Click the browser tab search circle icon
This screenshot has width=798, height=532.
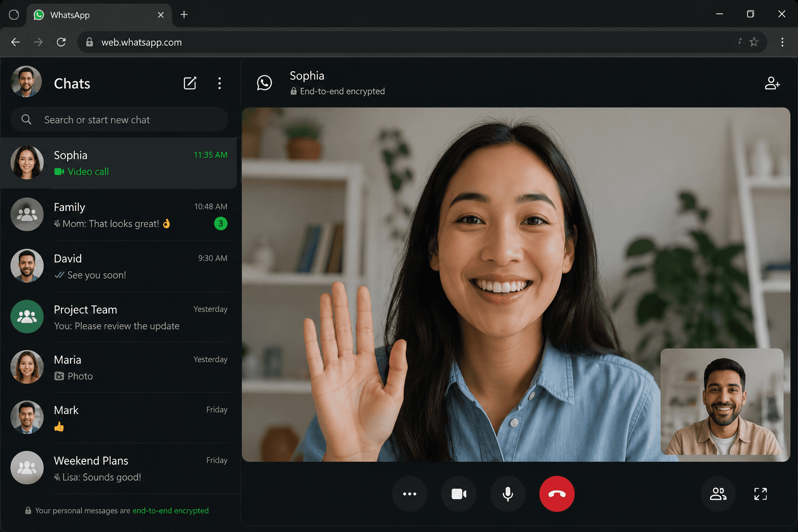tap(14, 15)
